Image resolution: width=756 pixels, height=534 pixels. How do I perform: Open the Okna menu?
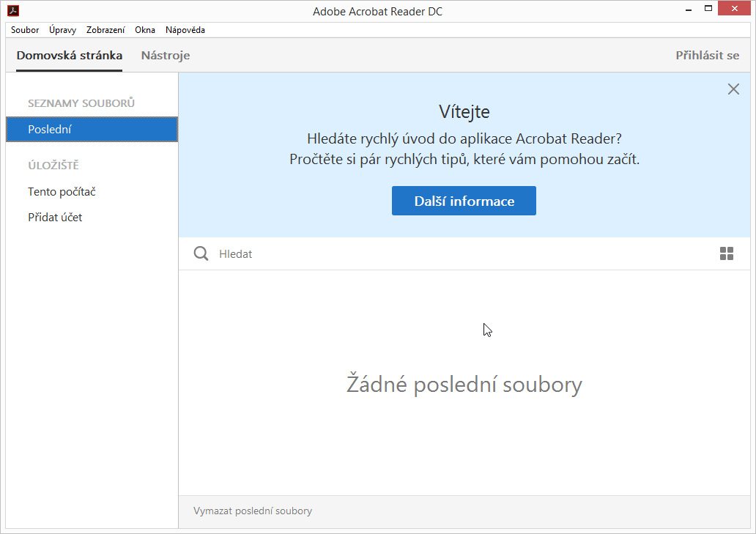point(144,30)
